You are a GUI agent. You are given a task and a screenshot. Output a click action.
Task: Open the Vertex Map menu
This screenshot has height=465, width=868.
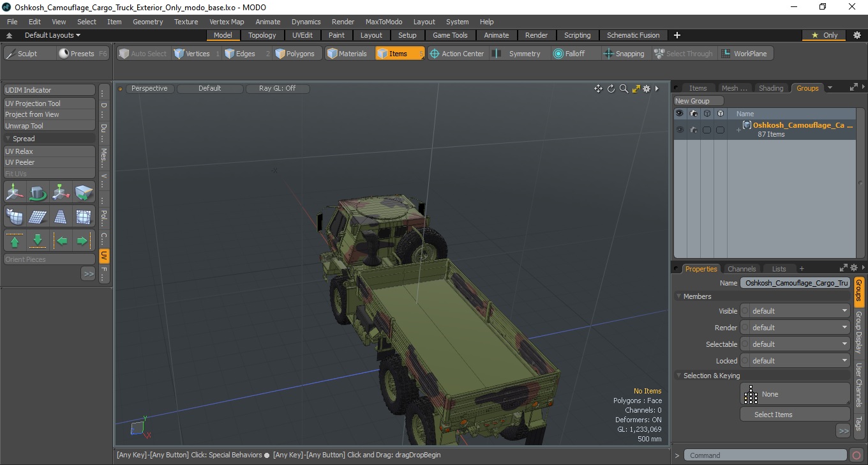coord(227,22)
